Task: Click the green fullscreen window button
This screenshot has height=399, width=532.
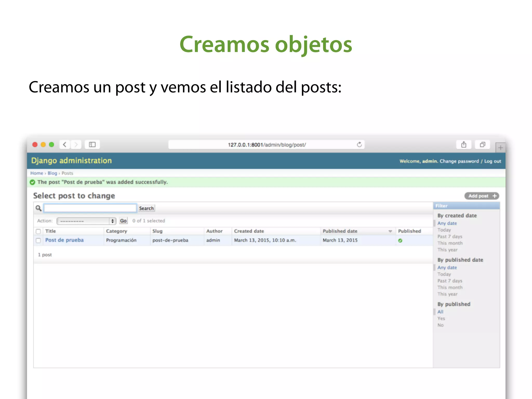Action: (52, 144)
